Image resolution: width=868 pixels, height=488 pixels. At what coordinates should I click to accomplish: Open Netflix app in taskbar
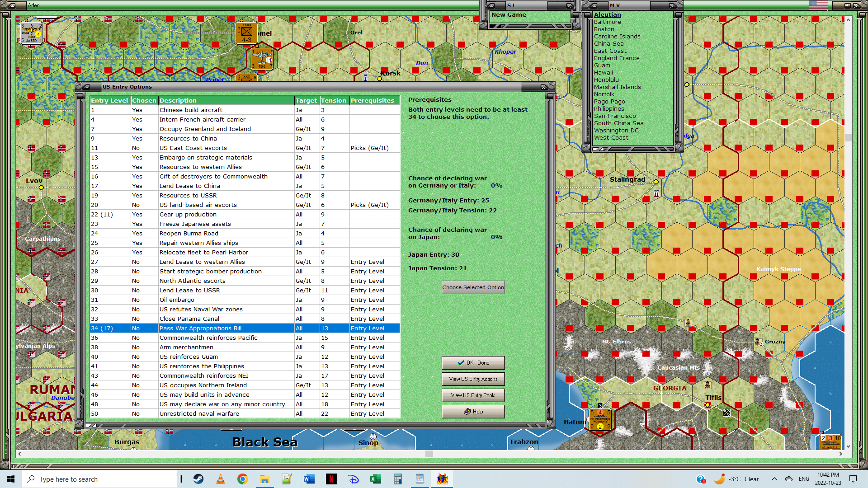(x=331, y=479)
